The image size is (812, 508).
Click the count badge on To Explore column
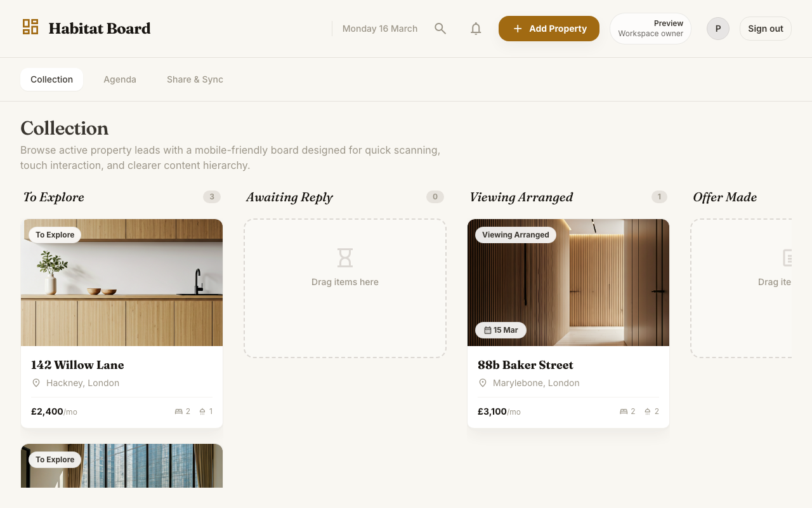(212, 197)
